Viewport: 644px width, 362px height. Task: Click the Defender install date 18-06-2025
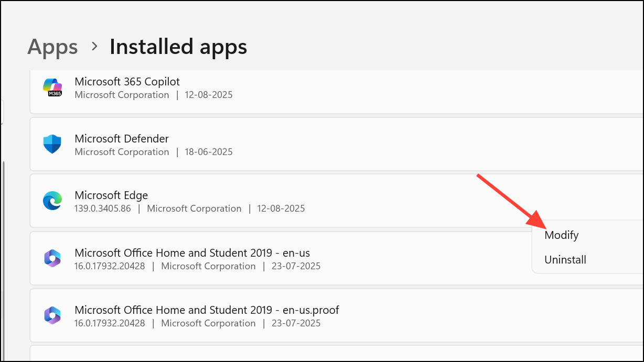pos(209,152)
